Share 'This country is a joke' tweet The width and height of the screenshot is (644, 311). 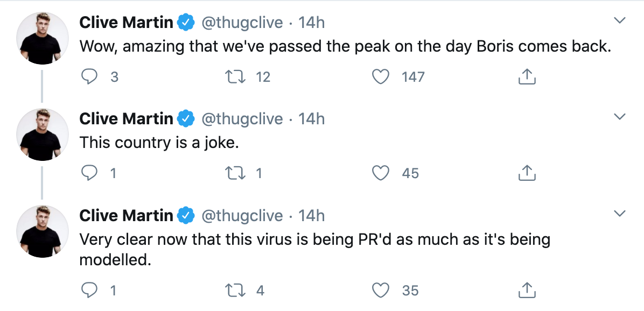(x=527, y=173)
